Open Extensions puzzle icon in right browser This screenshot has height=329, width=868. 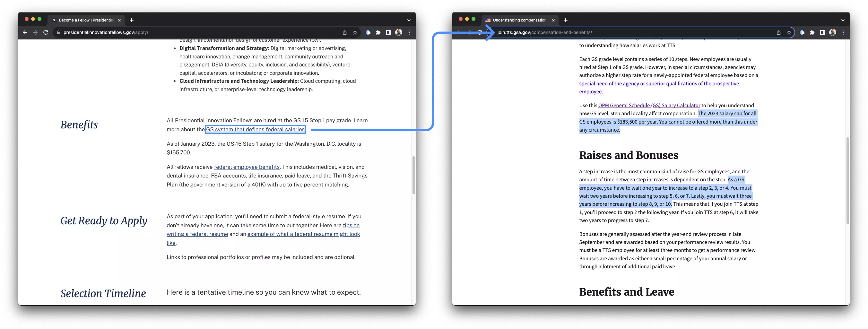click(x=812, y=33)
